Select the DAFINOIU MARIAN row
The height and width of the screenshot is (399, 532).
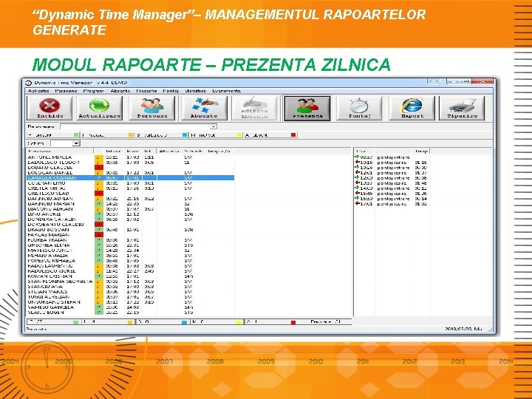click(x=130, y=204)
